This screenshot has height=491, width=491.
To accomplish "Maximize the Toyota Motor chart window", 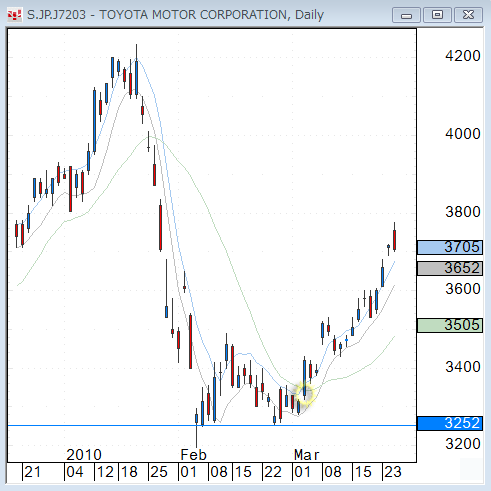I will pos(437,15).
